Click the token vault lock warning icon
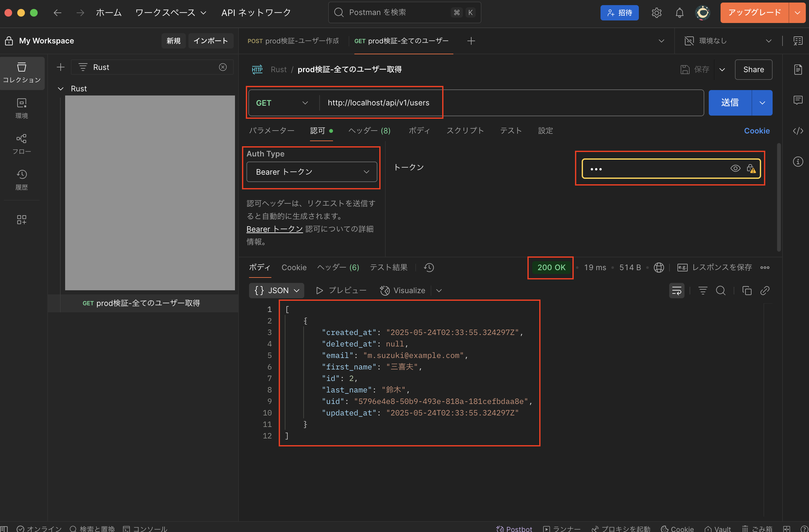 [x=751, y=168]
